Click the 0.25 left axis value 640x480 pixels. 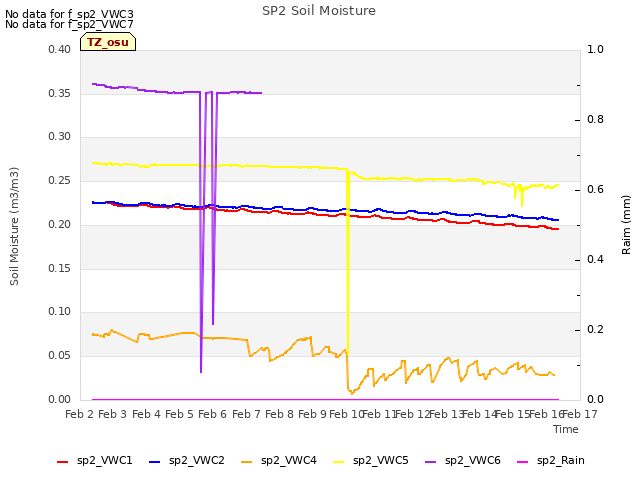(59, 181)
